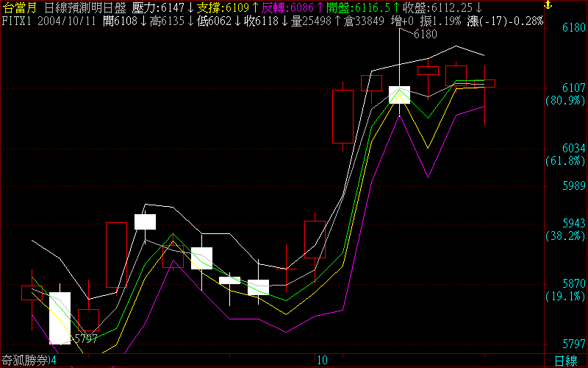This screenshot has width=588, height=368.
Task: Click the 日線 period label at bottom right
Action: tap(565, 361)
